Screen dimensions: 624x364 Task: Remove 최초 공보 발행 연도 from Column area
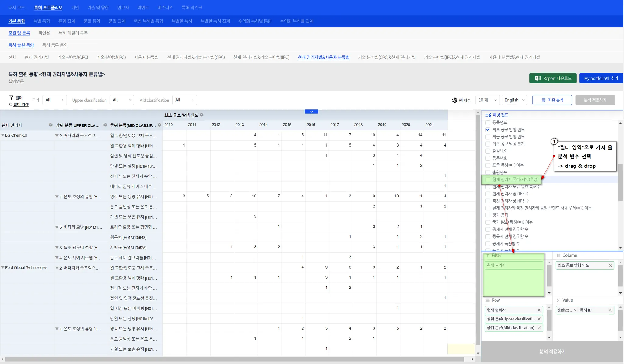pos(610,265)
